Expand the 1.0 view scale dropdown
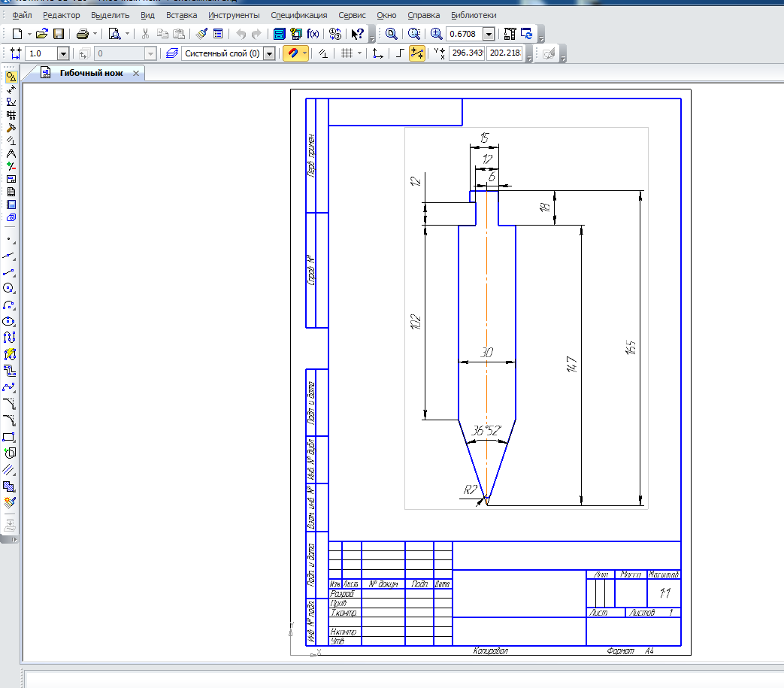This screenshot has height=688, width=784. point(62,53)
